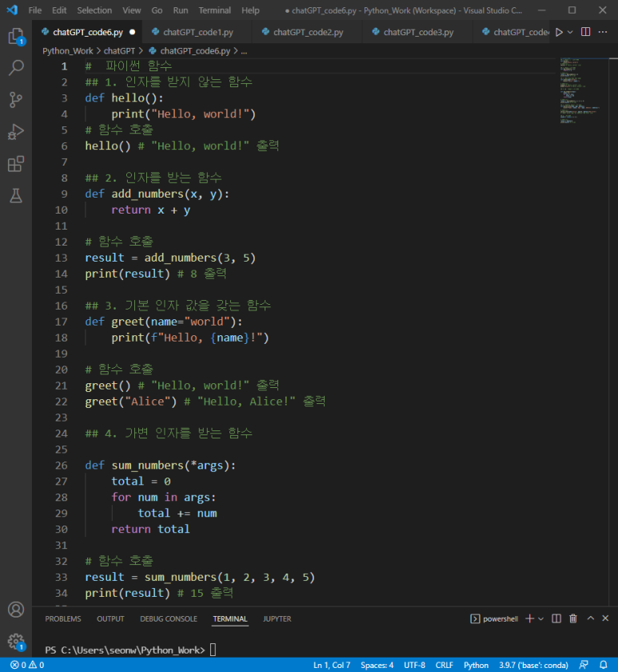
Task: Open the Edit menu
Action: pos(59,10)
